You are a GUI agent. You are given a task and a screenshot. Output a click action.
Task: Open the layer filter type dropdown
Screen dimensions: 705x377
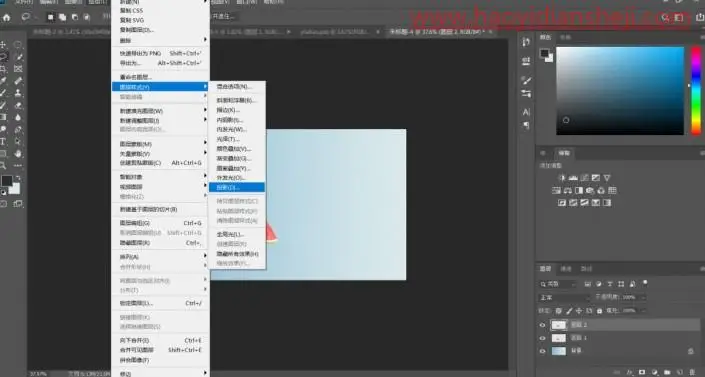[x=558, y=284]
